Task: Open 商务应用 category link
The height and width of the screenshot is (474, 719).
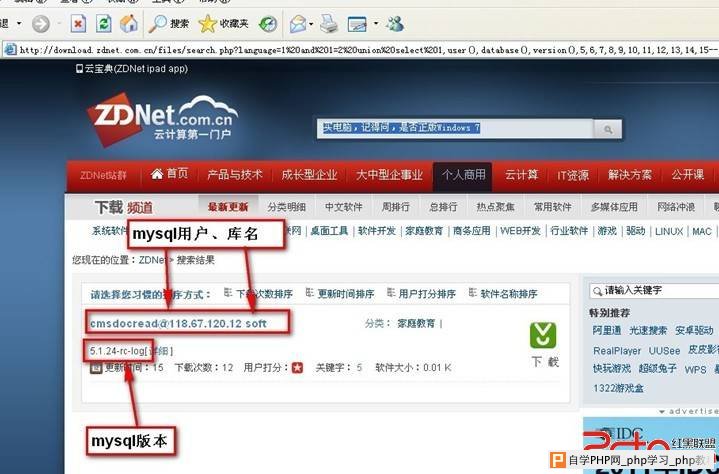Action: point(471,231)
